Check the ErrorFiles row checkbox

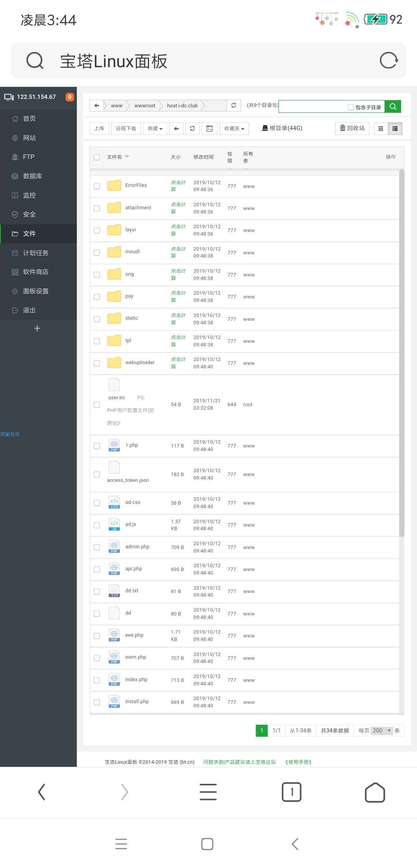[97, 186]
